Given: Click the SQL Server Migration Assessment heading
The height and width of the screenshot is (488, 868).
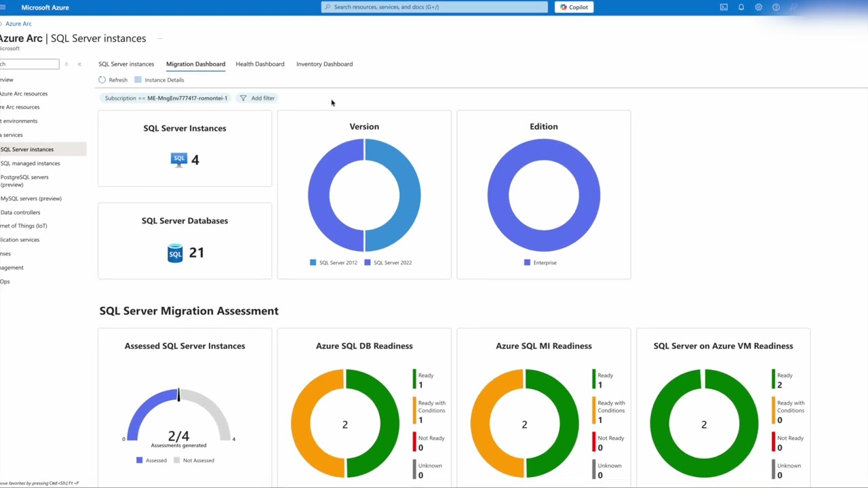Looking at the screenshot, I should pos(189,311).
